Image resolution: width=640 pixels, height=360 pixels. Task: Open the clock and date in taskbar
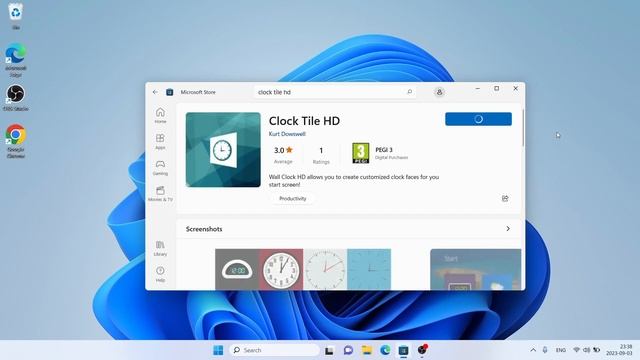point(619,350)
